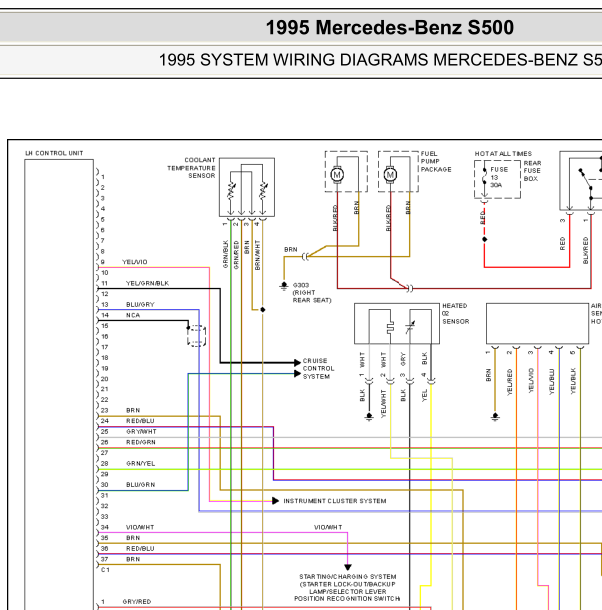This screenshot has height=610, width=602.
Task: Click the black arrow pointing to Cruise Control System
Action: (x=297, y=363)
